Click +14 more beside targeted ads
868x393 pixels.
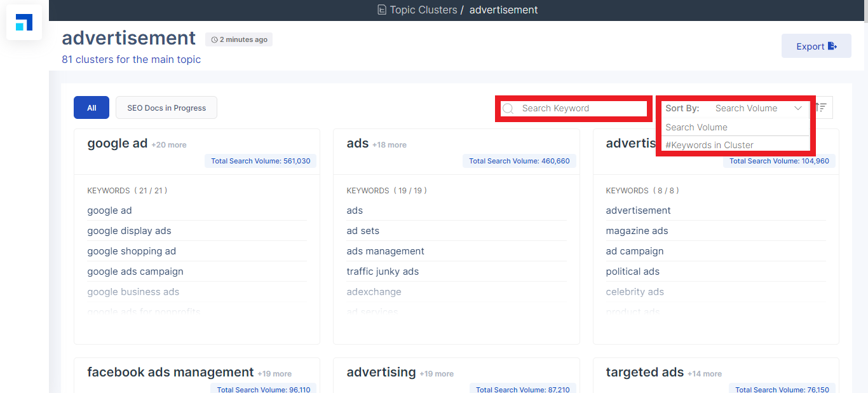click(x=705, y=374)
